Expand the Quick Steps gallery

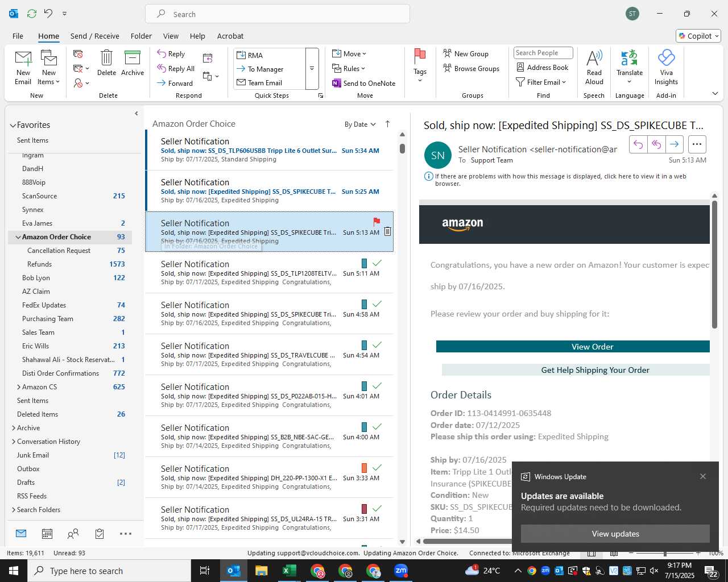pyautogui.click(x=312, y=69)
